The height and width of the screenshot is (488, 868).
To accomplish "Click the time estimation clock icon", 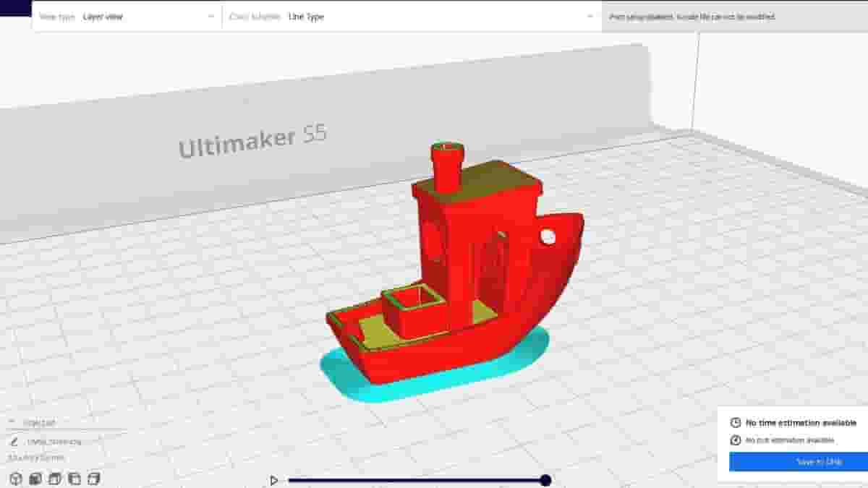I will [x=735, y=423].
